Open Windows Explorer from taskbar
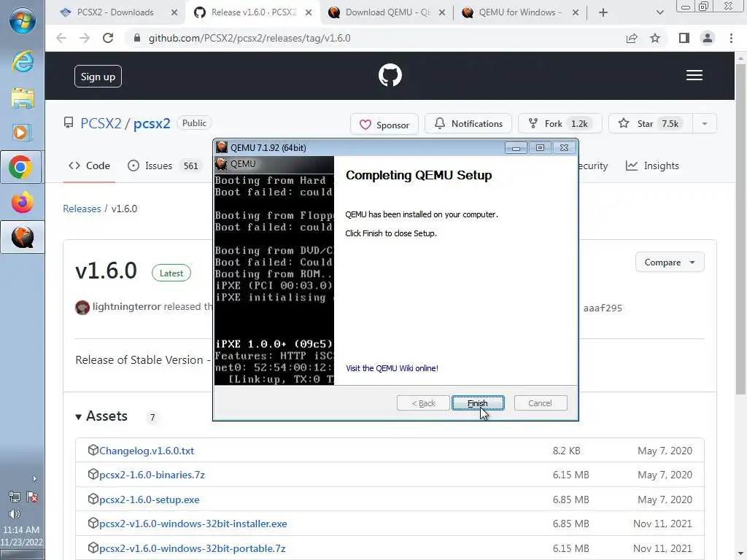Screen dimensions: 747x560 pyautogui.click(x=23, y=98)
